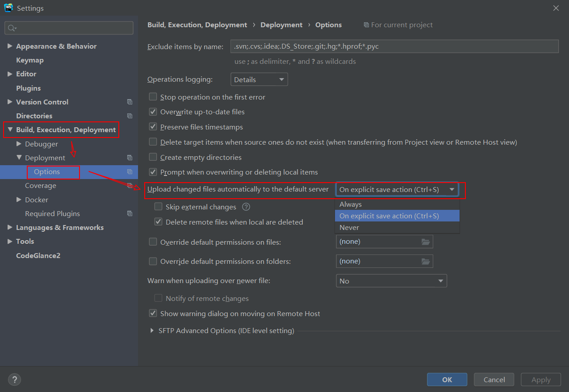Screen dimensions: 569x392
Task: Open the Operations logging dropdown
Action: click(x=282, y=79)
